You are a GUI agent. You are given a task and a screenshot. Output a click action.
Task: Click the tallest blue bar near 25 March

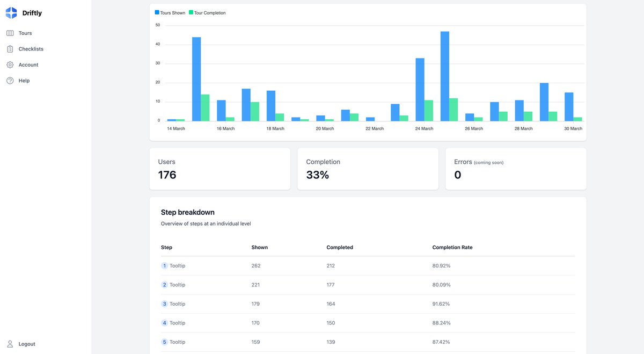(445, 76)
